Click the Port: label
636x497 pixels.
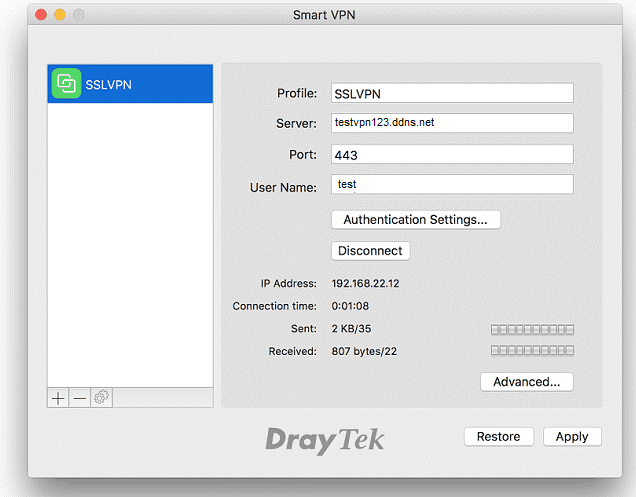(303, 155)
